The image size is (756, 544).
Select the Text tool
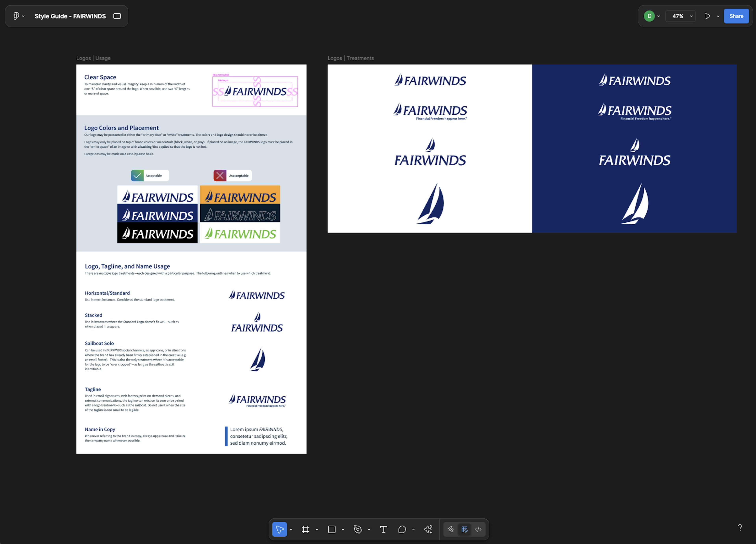[x=383, y=529]
